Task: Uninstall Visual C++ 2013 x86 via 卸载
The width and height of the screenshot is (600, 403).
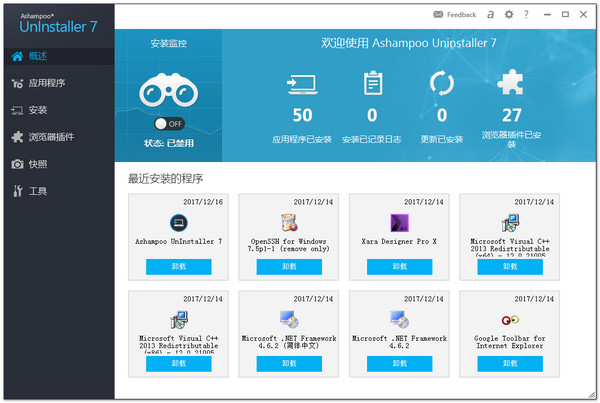Action: pyautogui.click(x=179, y=364)
